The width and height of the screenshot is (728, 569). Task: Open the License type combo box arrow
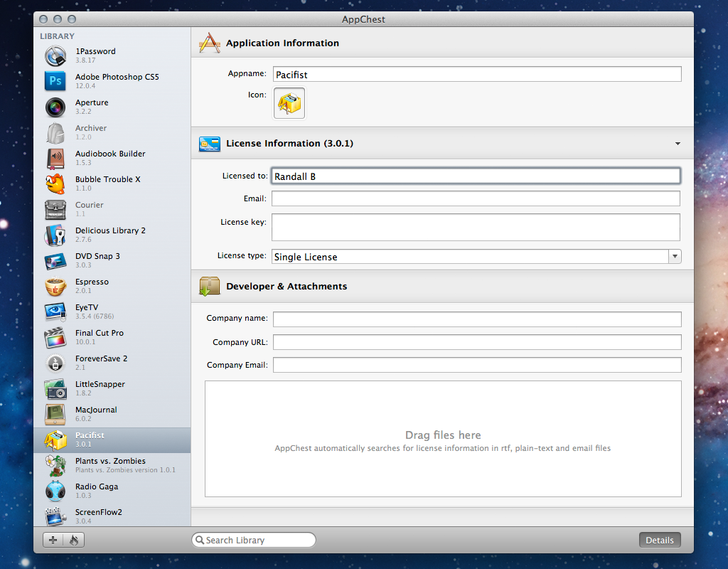tap(675, 256)
